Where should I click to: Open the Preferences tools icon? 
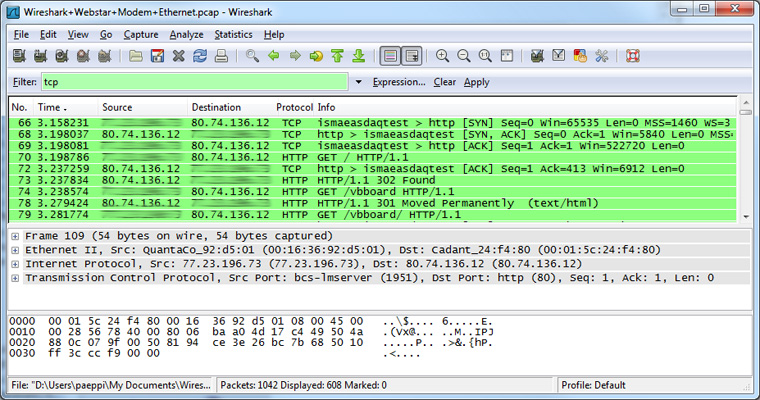pos(601,56)
